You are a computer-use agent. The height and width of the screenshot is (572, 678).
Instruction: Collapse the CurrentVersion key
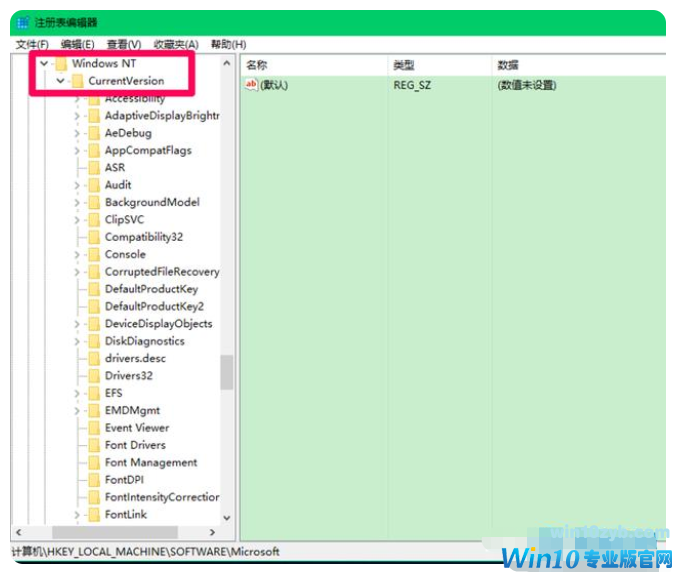(60, 81)
